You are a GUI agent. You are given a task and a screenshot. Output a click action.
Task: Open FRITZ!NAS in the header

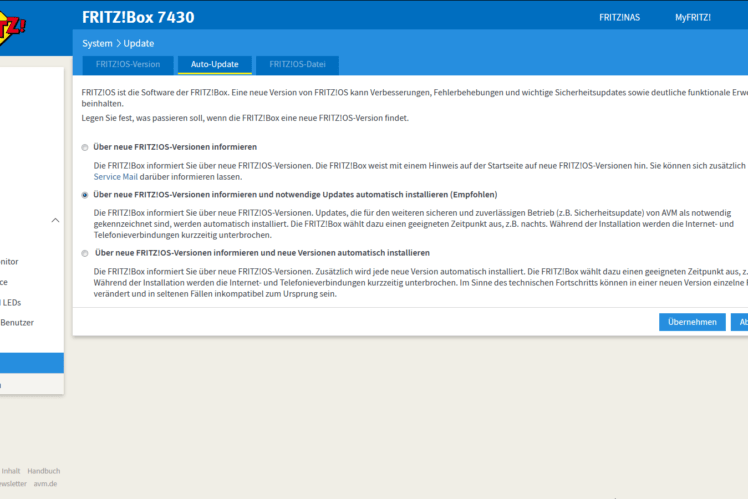coord(619,18)
